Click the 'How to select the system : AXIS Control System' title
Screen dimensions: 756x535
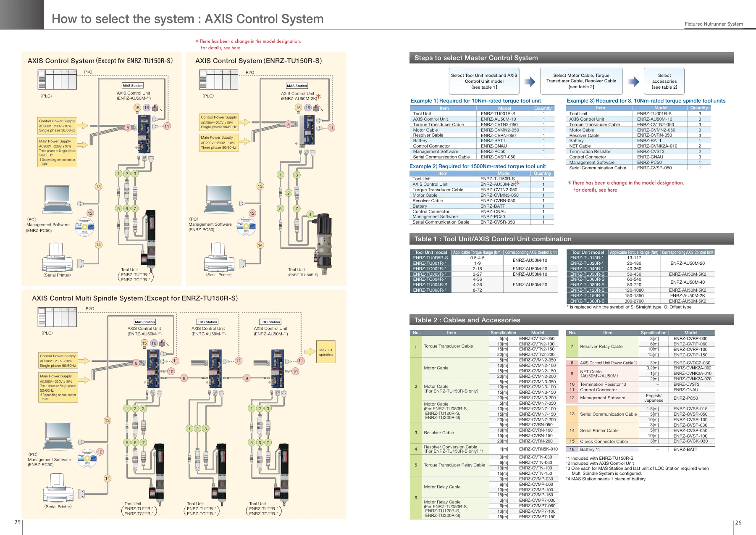pos(188,19)
